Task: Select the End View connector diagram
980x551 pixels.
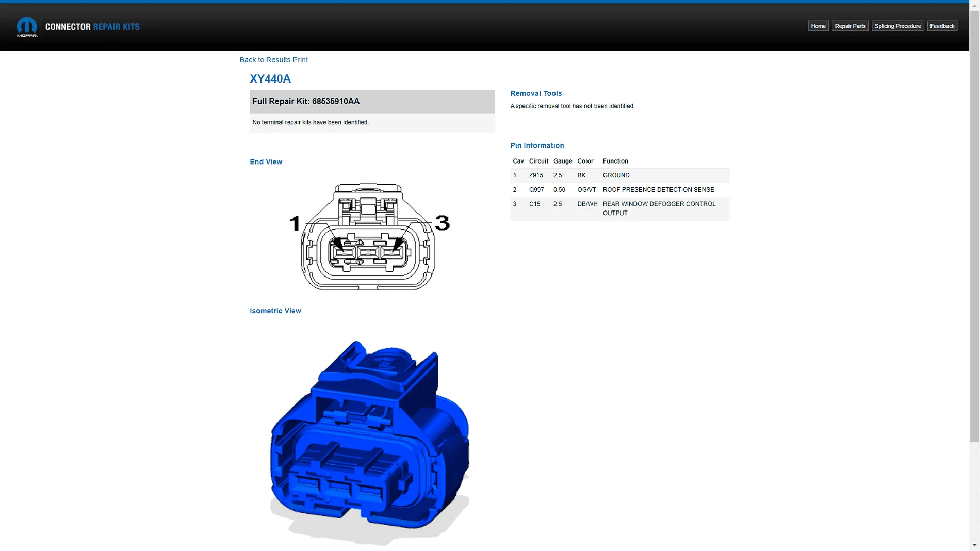Action: click(x=369, y=237)
